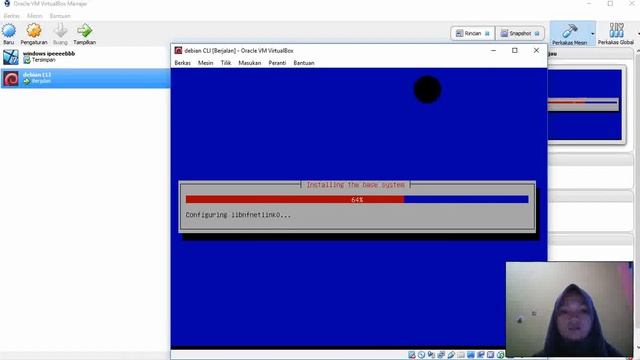Click the 64% installation progress bar
Viewport: 640px width, 360px height.
click(357, 200)
